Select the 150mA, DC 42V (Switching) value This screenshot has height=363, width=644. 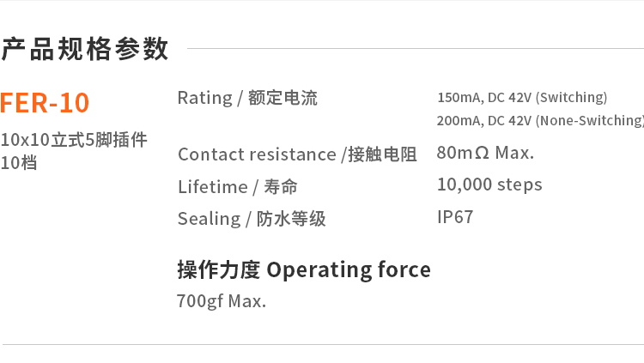coord(521,97)
